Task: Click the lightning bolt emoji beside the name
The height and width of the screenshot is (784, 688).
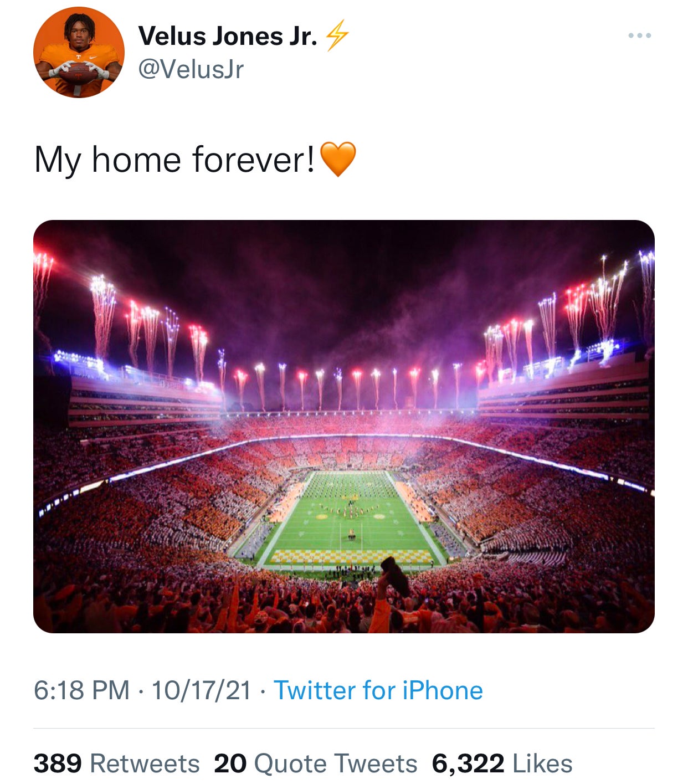Action: 337,35
